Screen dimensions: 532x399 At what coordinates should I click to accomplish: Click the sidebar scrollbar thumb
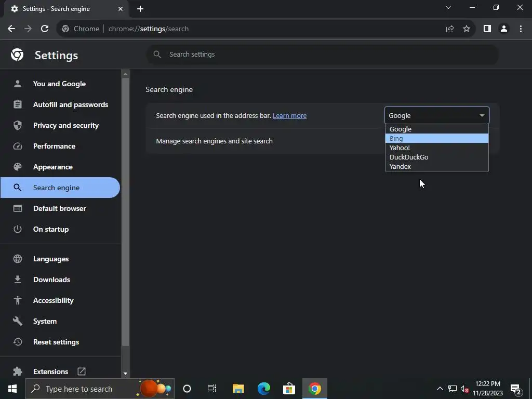coord(126,212)
